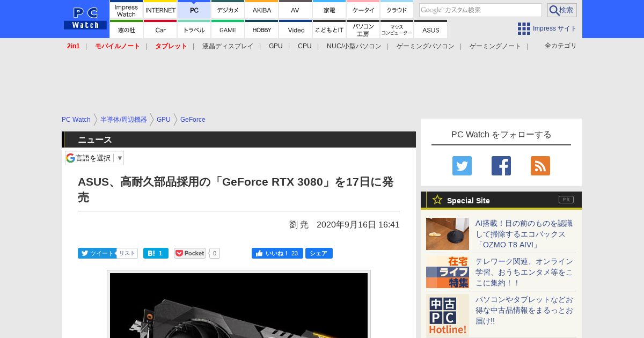Screen dimensions: 644x338
Task: Click 半導体/周辺機器 breadcrumb link
Action: pos(123,120)
